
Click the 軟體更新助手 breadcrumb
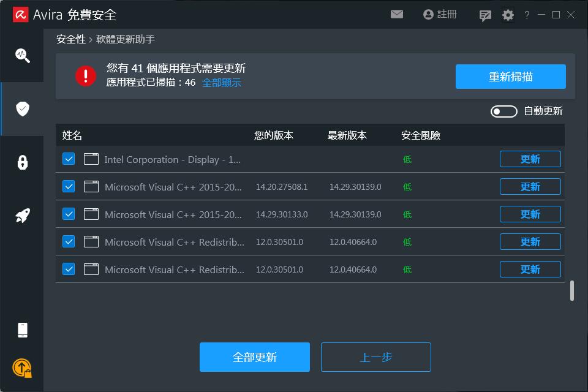click(125, 39)
